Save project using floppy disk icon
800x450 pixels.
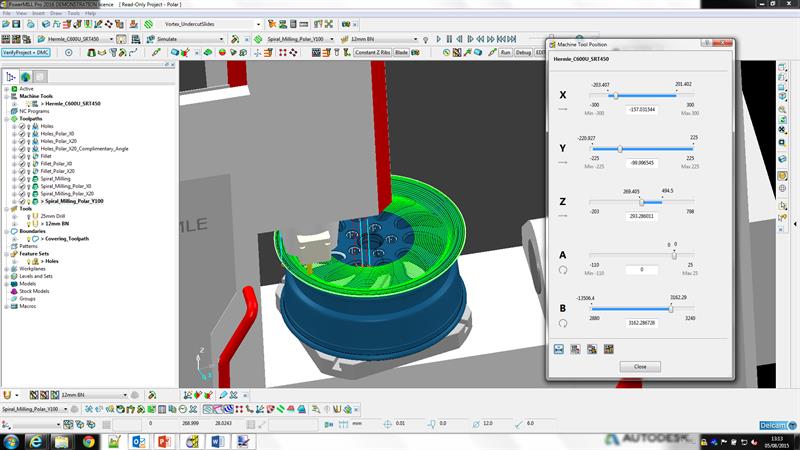(16, 24)
